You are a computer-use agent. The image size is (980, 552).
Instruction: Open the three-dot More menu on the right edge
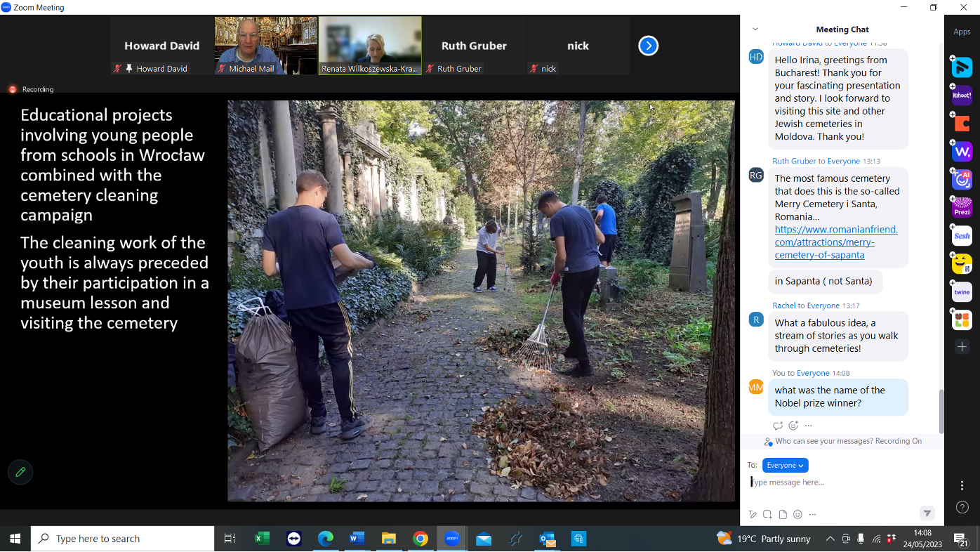tap(962, 485)
